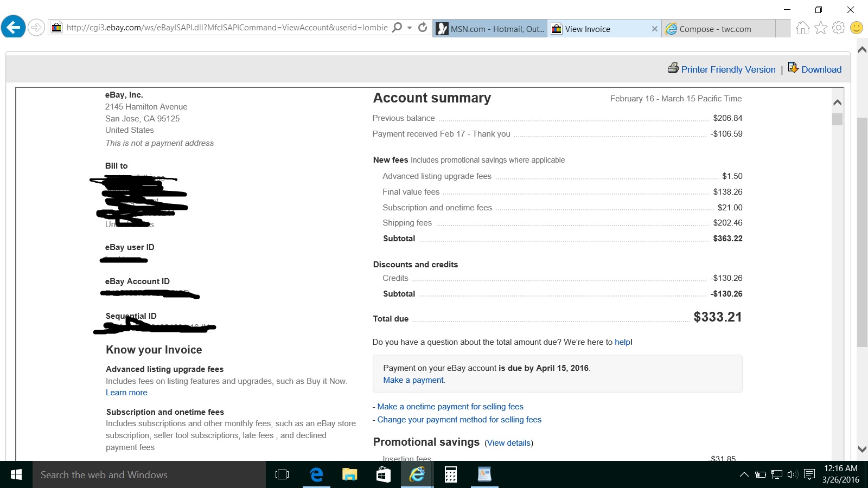Open Favorites with the star icon
This screenshot has height=488, width=868.
pos(820,27)
